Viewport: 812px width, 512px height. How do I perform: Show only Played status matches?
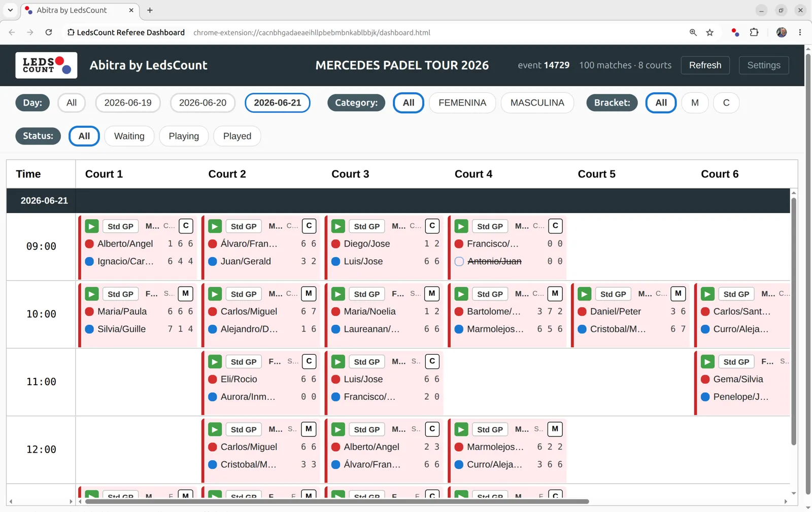tap(237, 136)
